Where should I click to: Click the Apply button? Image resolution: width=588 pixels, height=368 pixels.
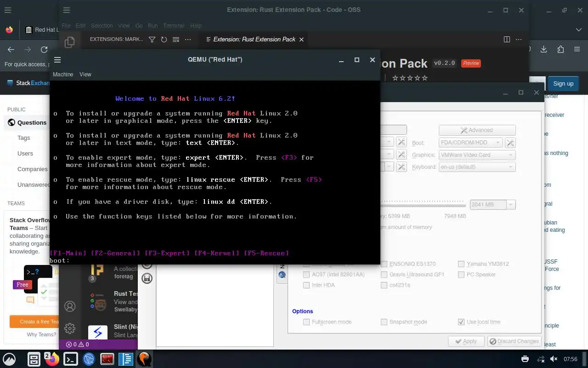click(466, 341)
